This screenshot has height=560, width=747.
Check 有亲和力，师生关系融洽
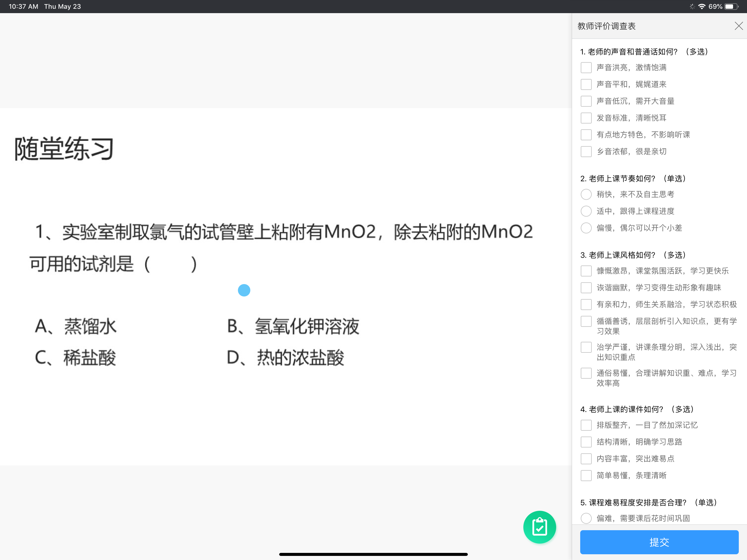coord(586,304)
